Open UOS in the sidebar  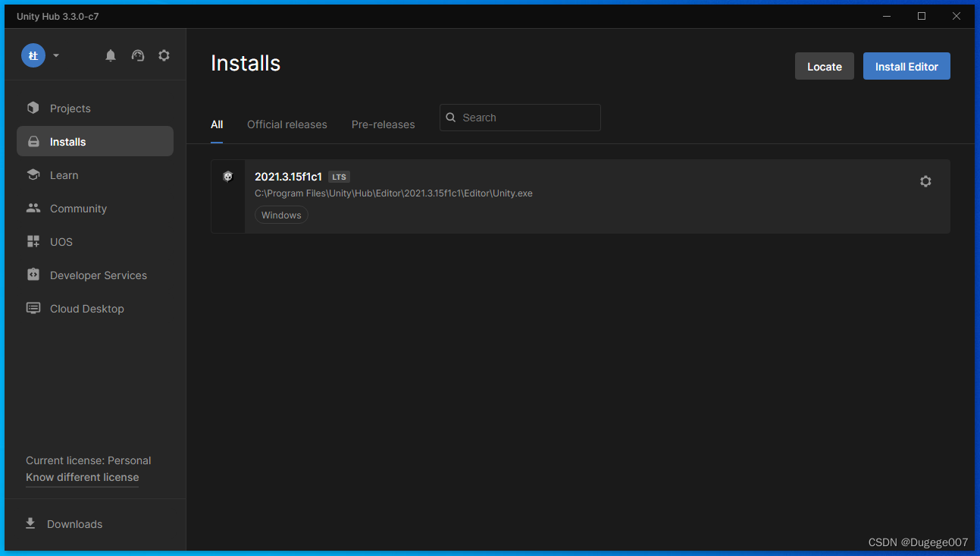tap(95, 242)
